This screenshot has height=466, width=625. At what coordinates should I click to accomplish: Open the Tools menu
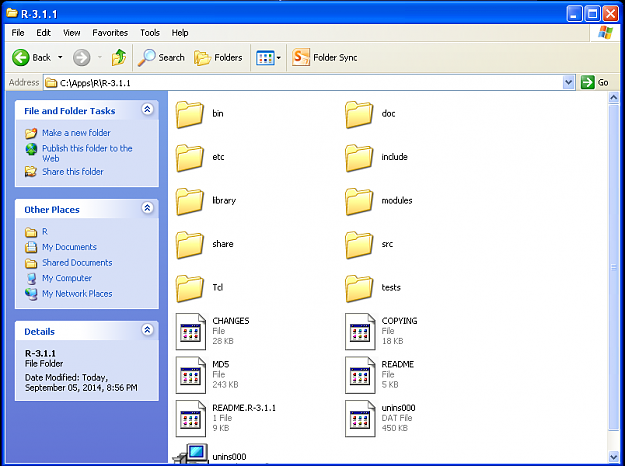(x=150, y=33)
